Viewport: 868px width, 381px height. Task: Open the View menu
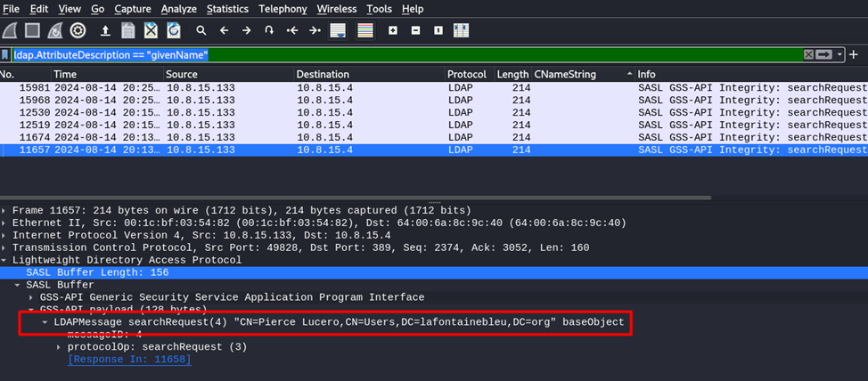70,9
